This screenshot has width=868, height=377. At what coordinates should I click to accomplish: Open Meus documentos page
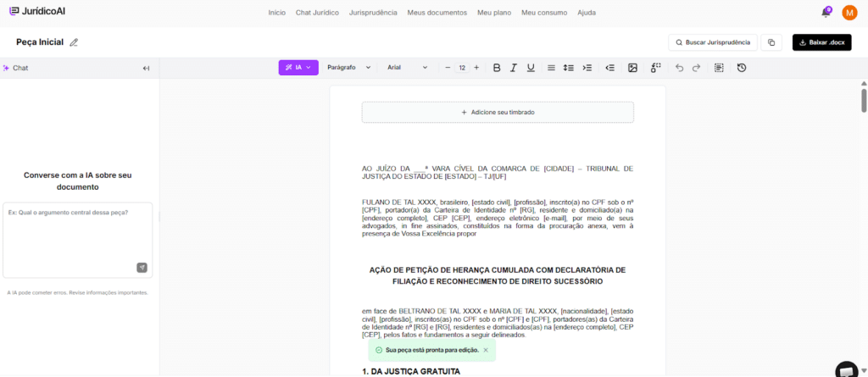pyautogui.click(x=437, y=12)
